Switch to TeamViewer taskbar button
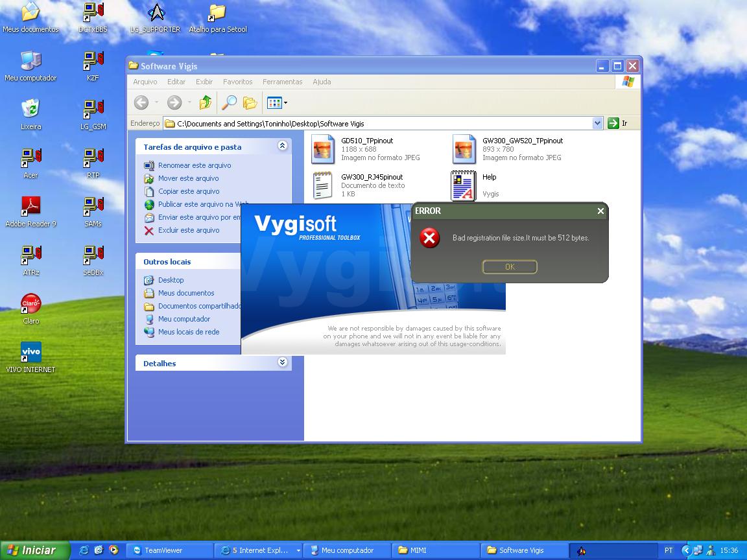 pos(170,550)
